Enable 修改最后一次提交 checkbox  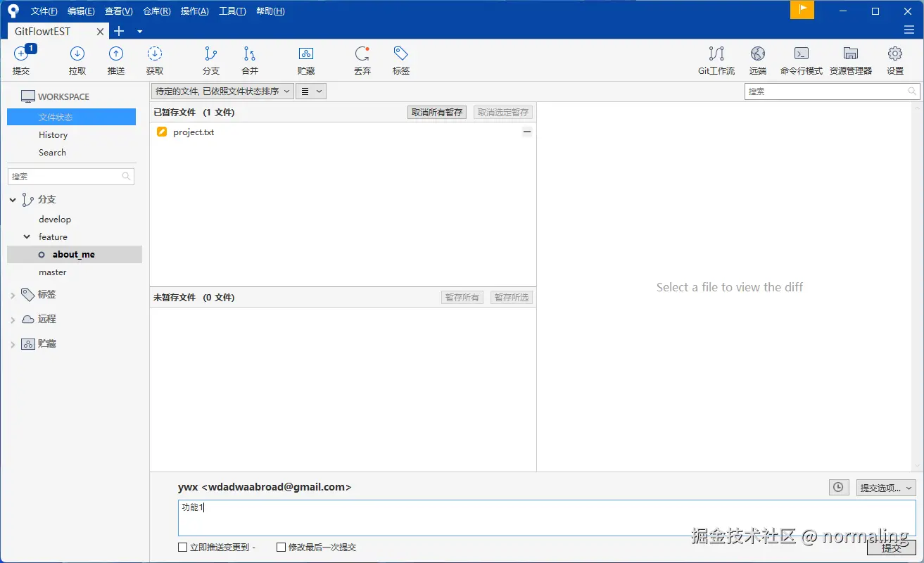281,547
